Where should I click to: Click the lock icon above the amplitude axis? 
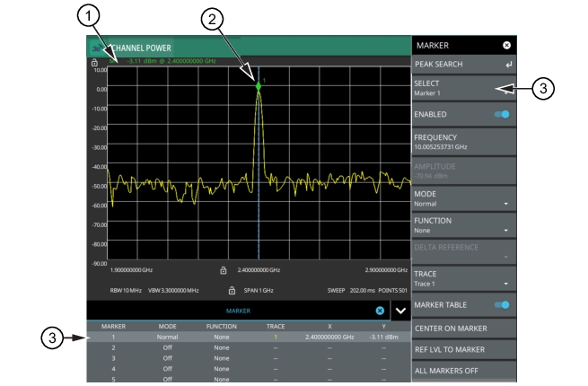94,63
